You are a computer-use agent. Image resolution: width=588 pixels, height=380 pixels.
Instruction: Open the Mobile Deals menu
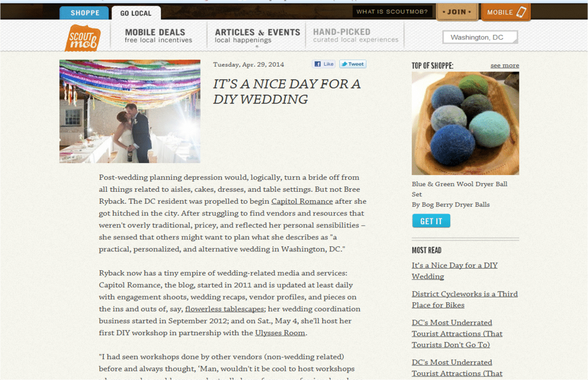pos(158,36)
